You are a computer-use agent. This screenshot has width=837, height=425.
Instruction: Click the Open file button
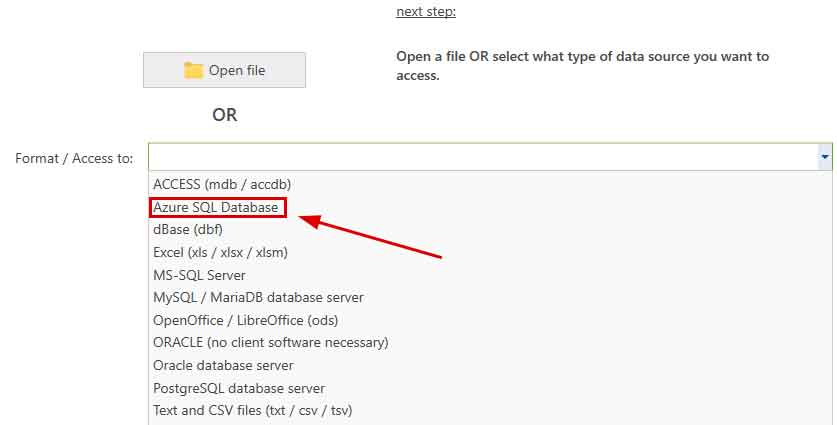click(x=224, y=70)
